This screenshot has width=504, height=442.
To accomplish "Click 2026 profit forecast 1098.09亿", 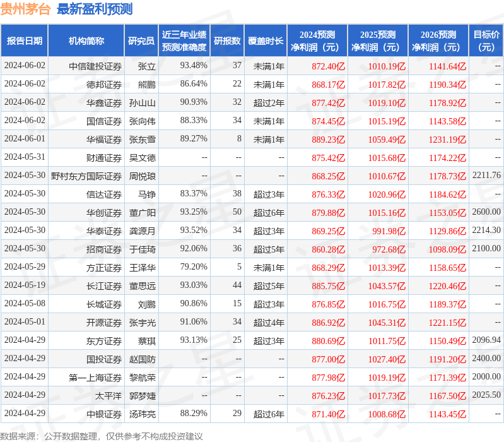I will click(x=447, y=249).
